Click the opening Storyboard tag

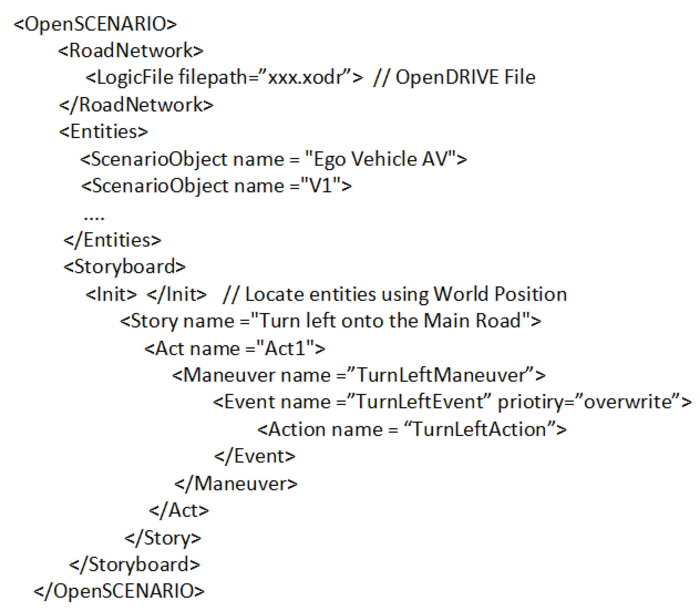coord(125,267)
